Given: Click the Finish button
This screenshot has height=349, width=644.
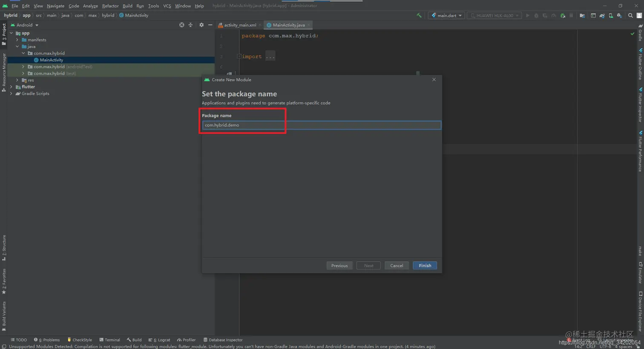Looking at the screenshot, I should pyautogui.click(x=425, y=265).
